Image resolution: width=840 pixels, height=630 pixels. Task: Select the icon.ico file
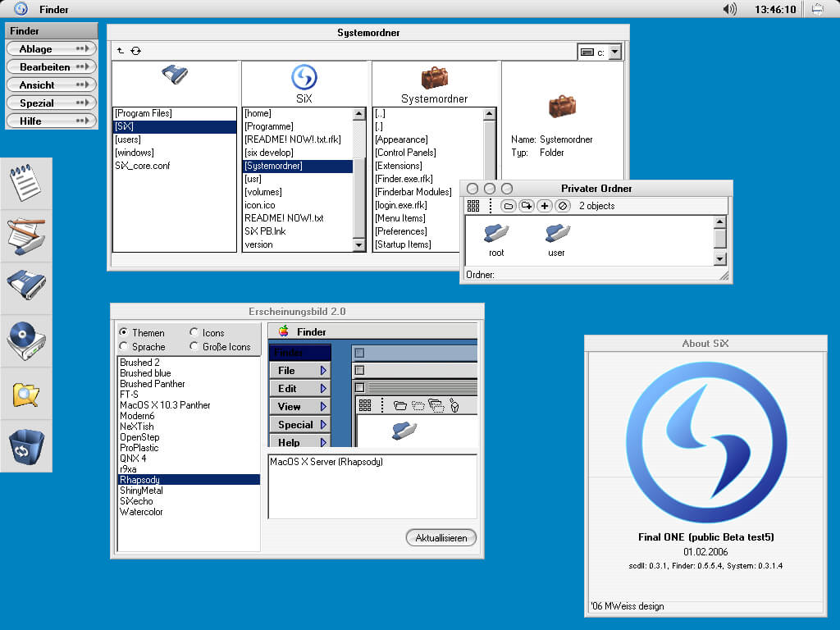point(298,205)
